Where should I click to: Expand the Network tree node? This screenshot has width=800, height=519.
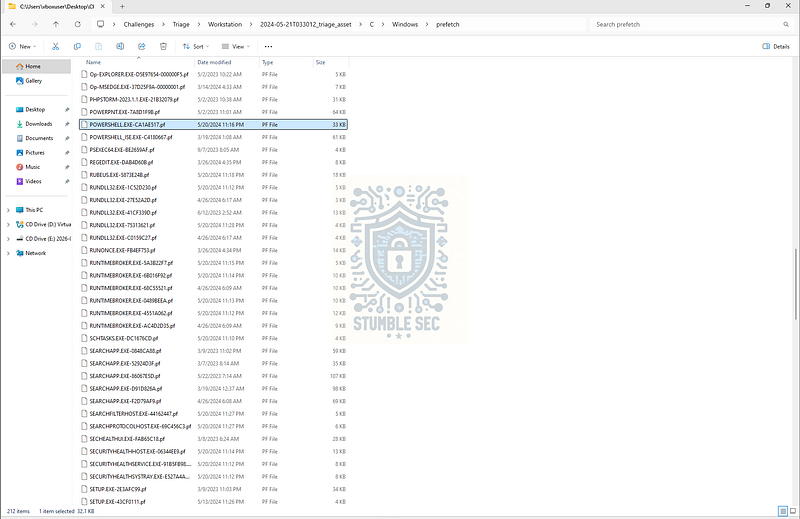[8, 253]
